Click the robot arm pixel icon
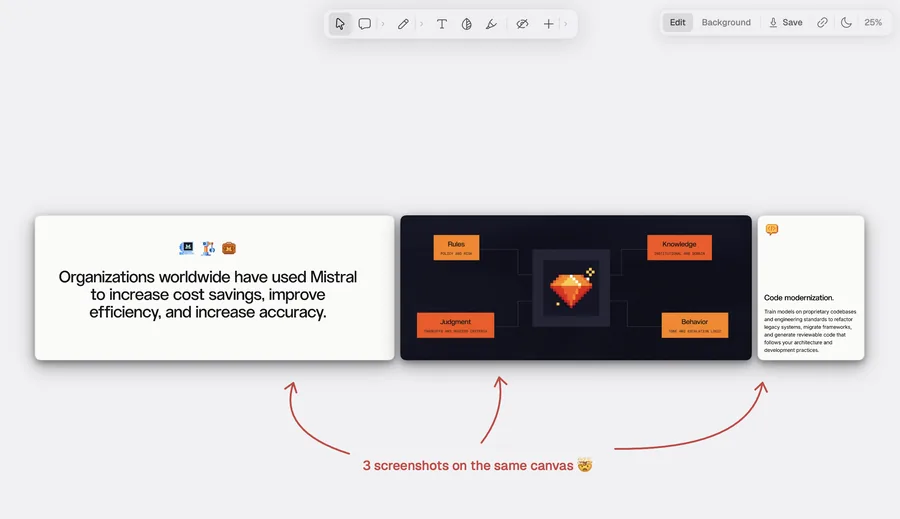 [208, 248]
